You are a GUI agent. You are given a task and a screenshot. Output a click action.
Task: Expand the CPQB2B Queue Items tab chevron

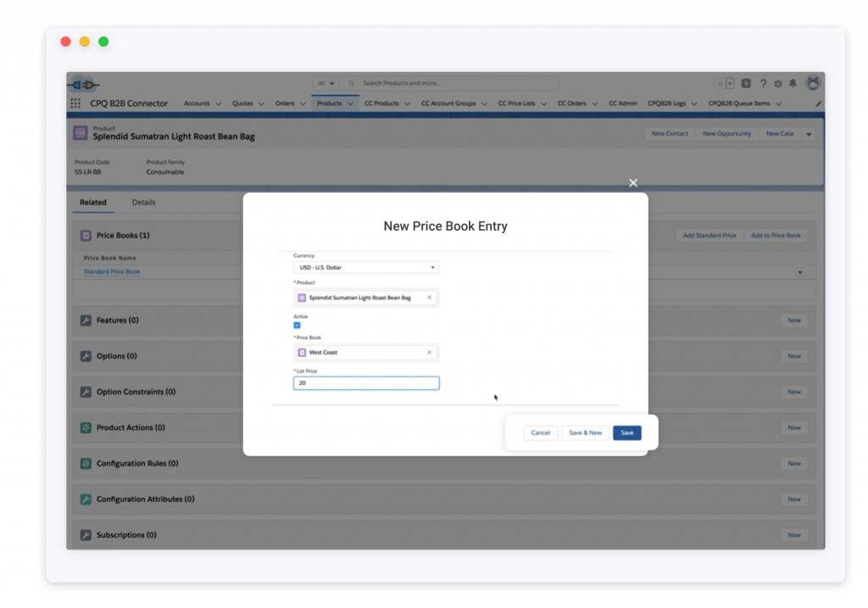point(778,103)
